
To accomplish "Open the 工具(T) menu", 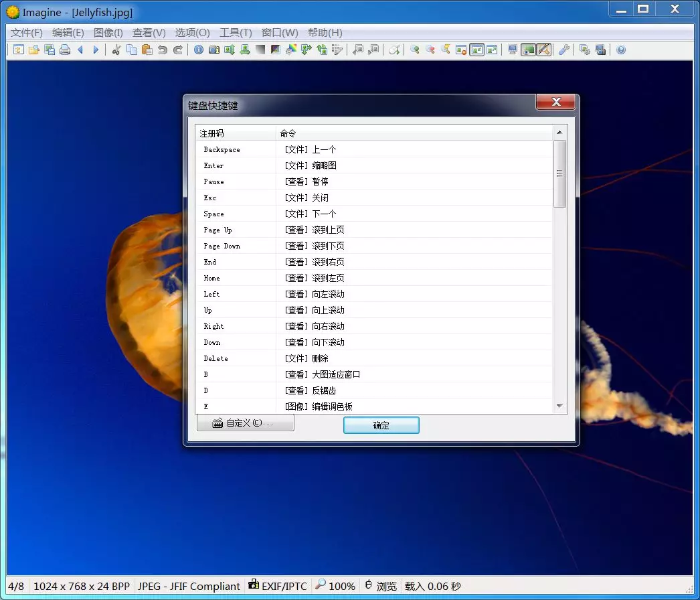I will coord(236,33).
